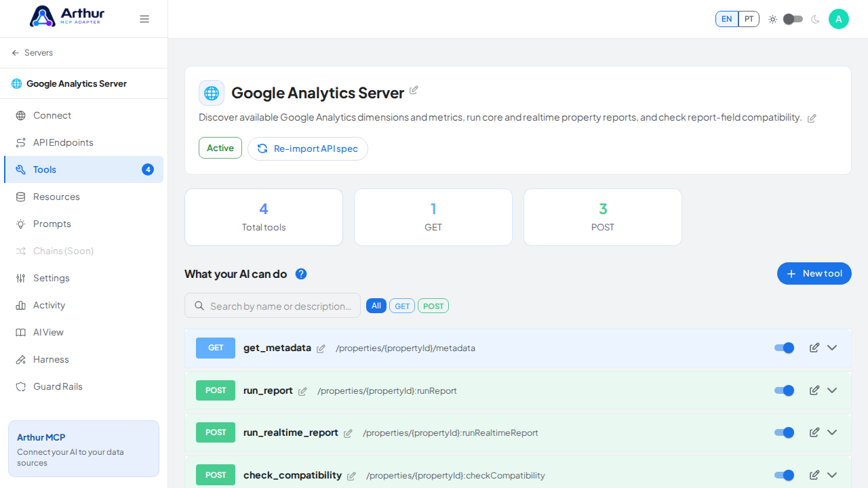Click the New tool button

[814, 274]
